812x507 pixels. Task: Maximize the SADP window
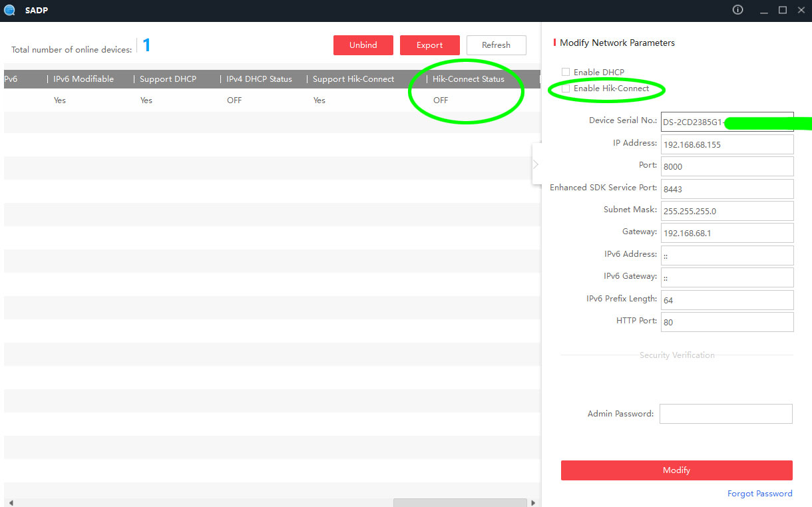(783, 10)
